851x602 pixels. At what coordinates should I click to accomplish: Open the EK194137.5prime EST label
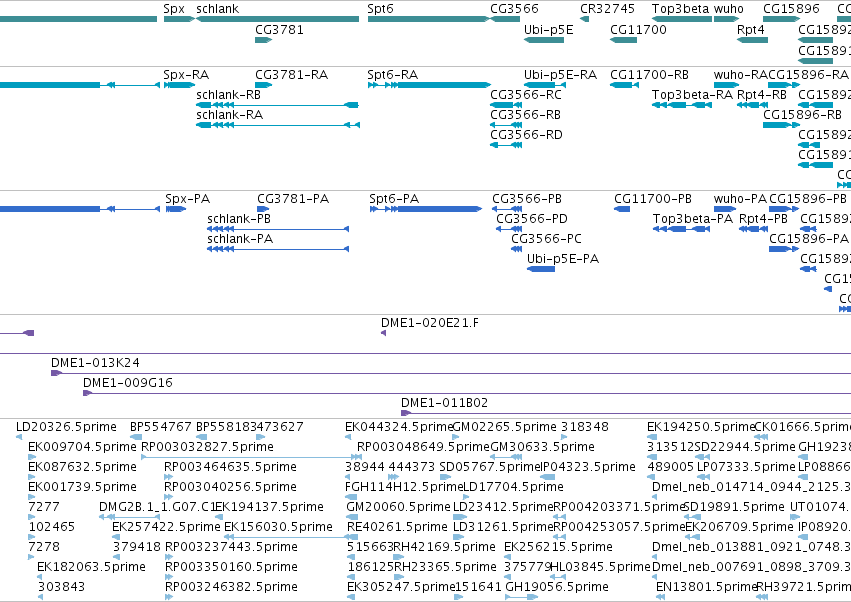click(270, 508)
